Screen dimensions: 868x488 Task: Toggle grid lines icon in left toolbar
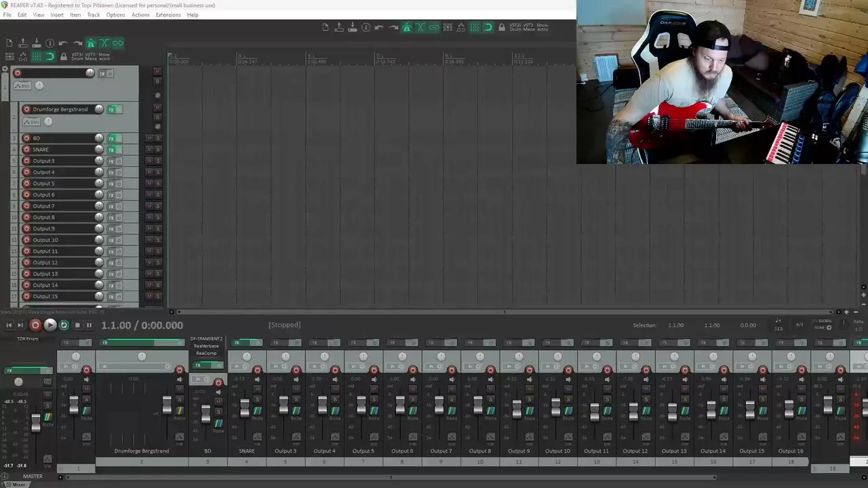[x=37, y=56]
